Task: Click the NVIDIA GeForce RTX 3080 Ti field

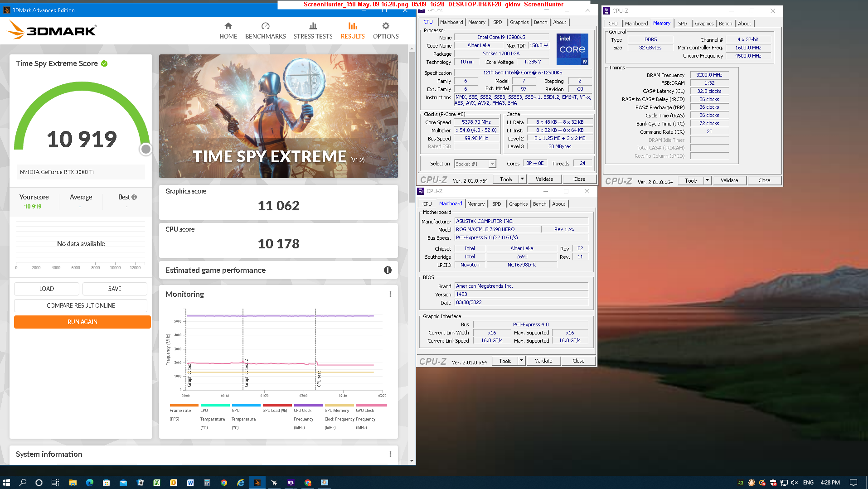Action: [81, 172]
